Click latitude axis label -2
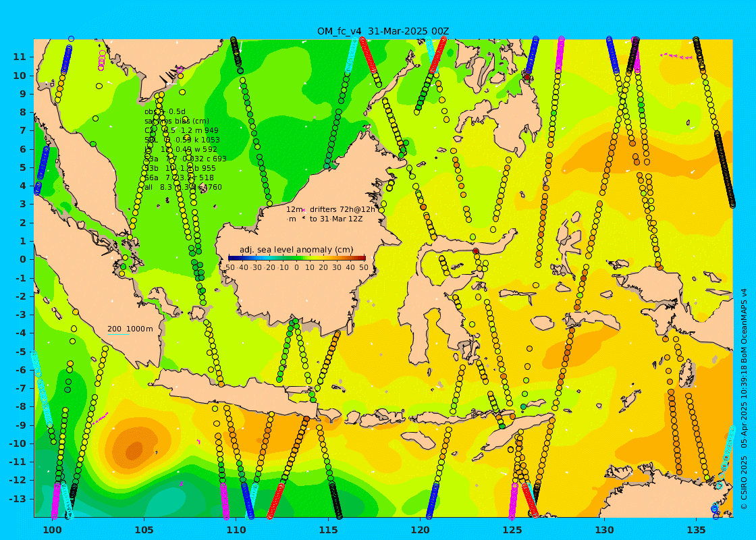Image resolution: width=756 pixels, height=540 pixels. 20,296
